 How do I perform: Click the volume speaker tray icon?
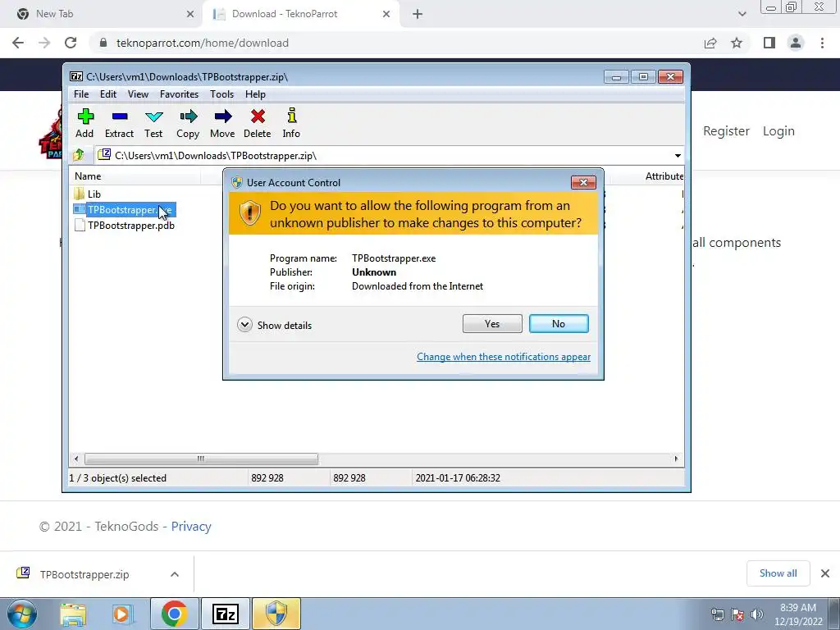coord(756,614)
